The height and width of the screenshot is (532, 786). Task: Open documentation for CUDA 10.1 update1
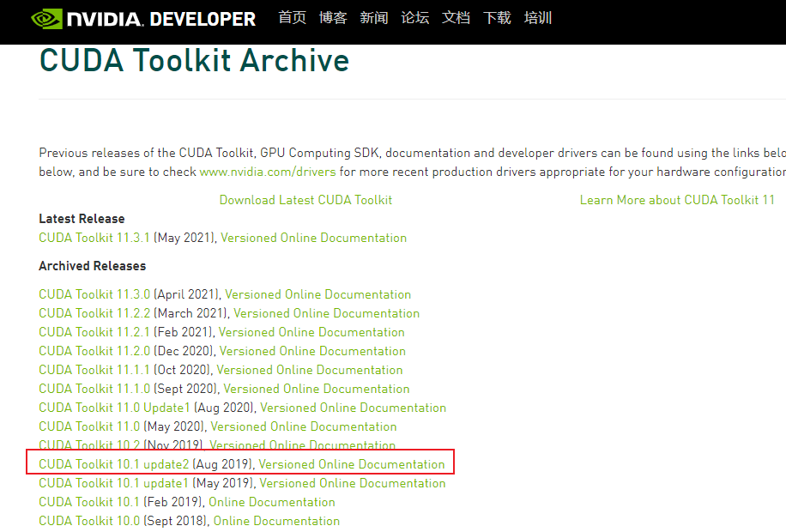[353, 483]
